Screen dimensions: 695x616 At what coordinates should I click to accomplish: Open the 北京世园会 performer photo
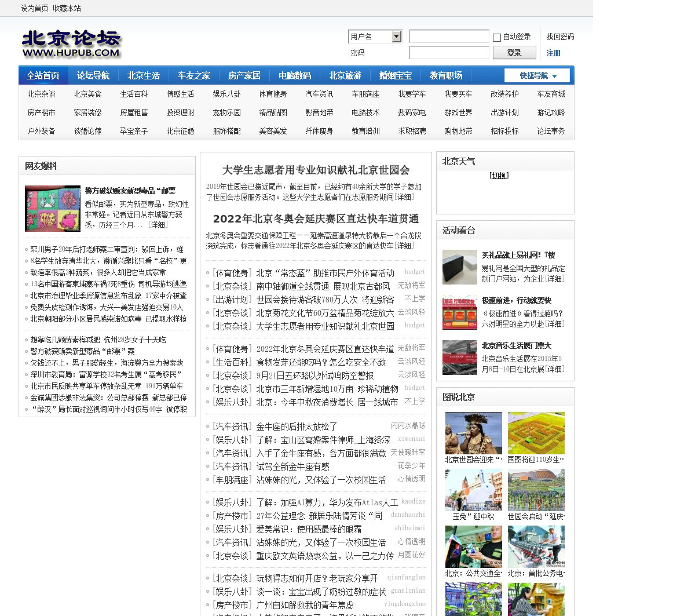(473, 433)
